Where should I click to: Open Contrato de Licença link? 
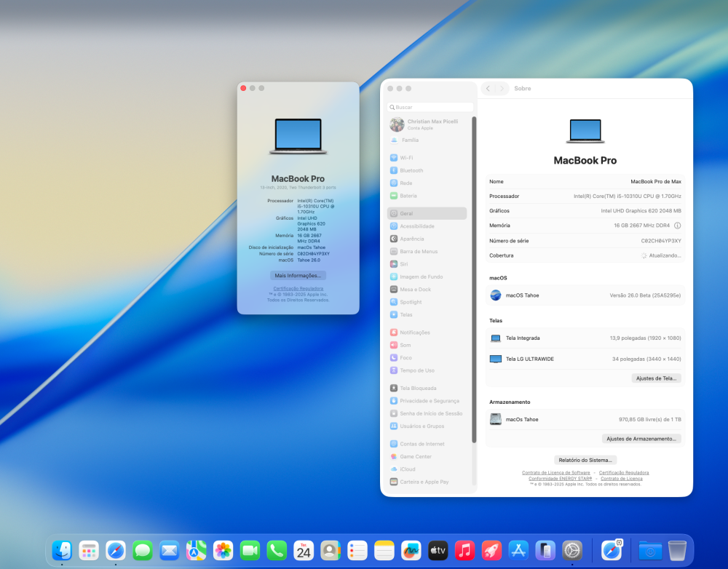coord(621,479)
